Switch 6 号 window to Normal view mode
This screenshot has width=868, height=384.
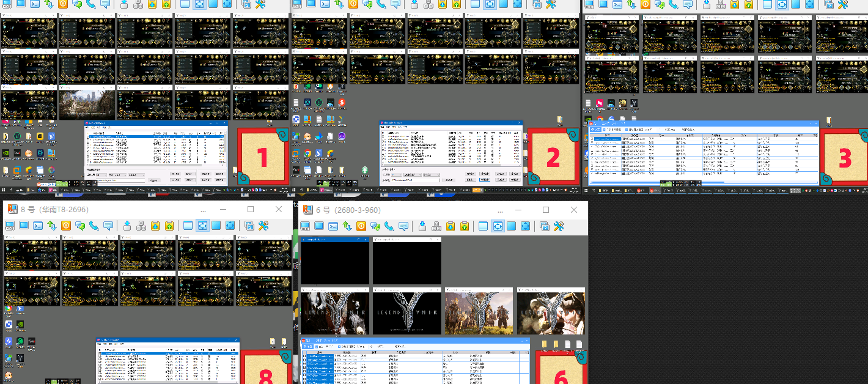click(484, 226)
